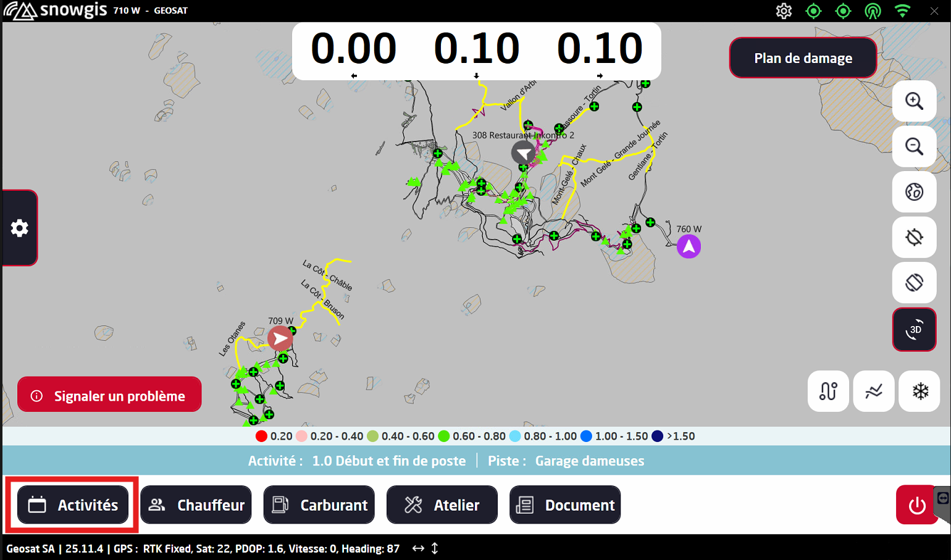Click the route path icon
Screen dimensions: 951x560
(x=828, y=391)
